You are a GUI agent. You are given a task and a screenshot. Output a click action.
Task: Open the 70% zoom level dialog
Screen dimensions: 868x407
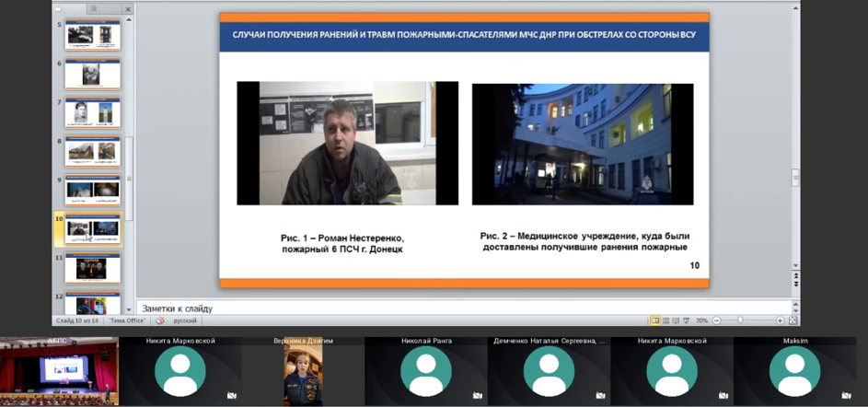pos(701,320)
